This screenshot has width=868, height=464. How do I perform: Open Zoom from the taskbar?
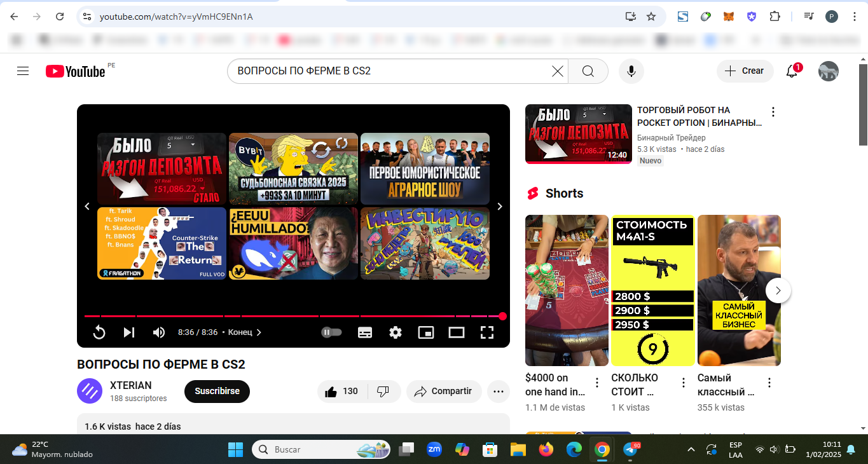tap(434, 449)
